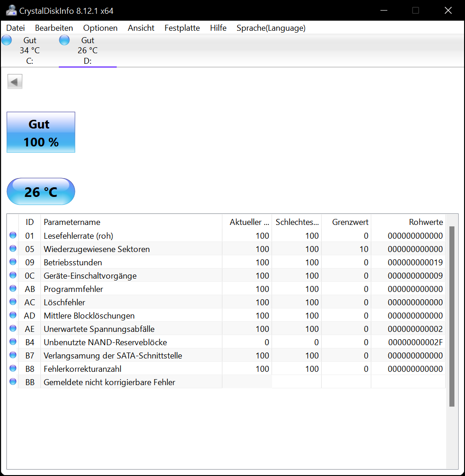
Task: Click the status orb for Betriebsstunden row
Action: (13, 262)
